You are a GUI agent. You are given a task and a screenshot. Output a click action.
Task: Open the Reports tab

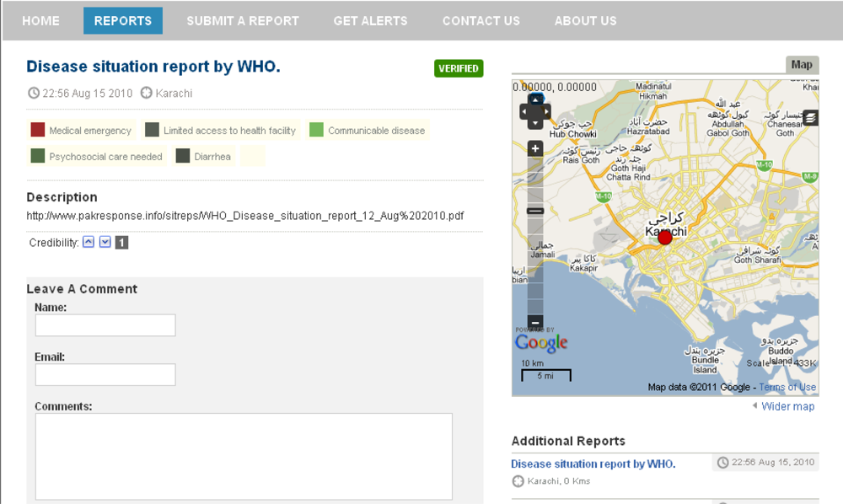click(x=123, y=20)
